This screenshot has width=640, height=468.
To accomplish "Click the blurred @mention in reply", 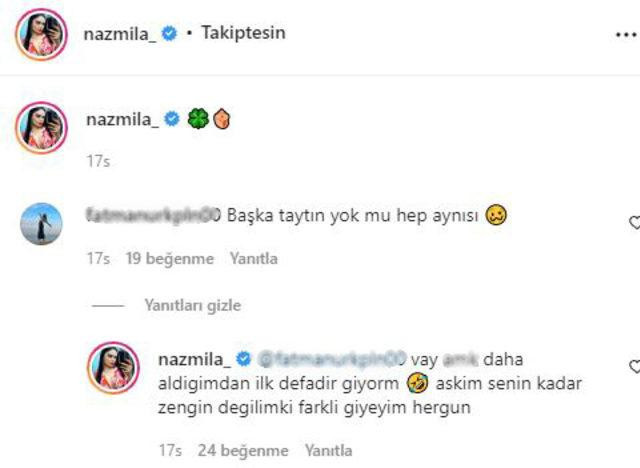I will (x=332, y=359).
